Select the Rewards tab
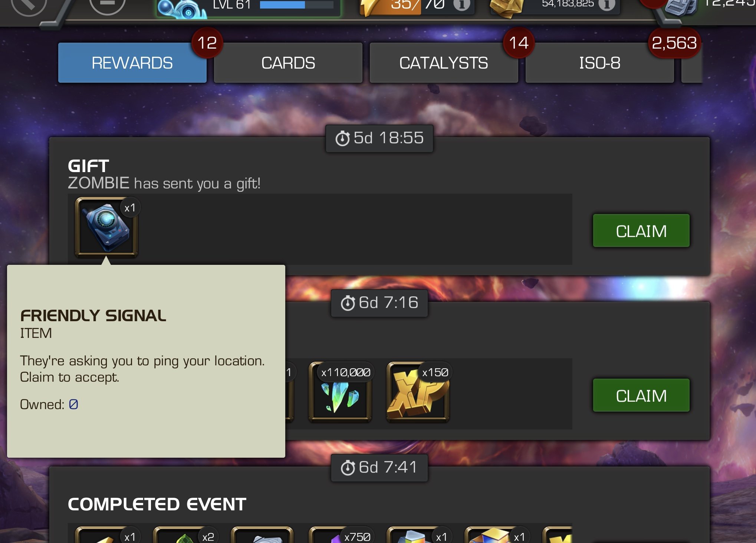This screenshot has height=543, width=756. click(x=132, y=63)
